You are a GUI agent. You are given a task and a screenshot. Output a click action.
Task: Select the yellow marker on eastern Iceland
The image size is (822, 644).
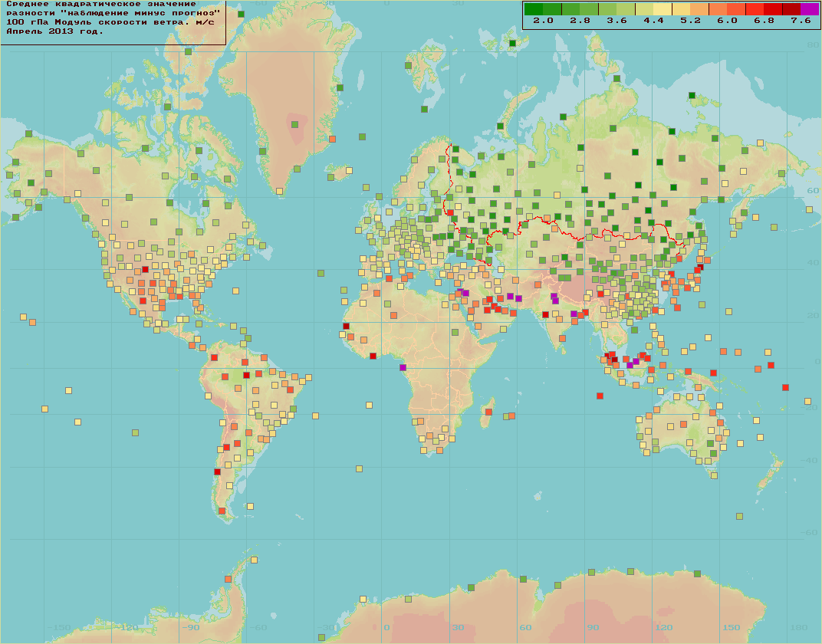[x=349, y=170]
